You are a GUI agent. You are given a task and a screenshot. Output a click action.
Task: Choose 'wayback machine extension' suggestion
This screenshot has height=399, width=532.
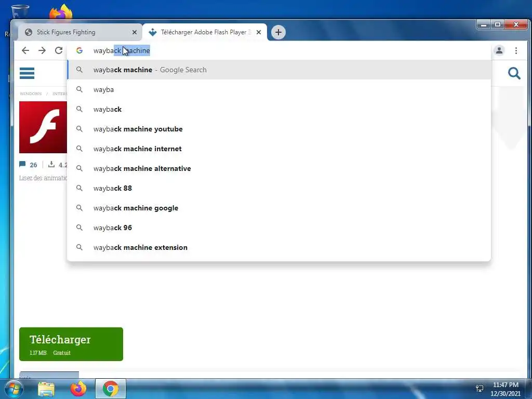[279, 247]
